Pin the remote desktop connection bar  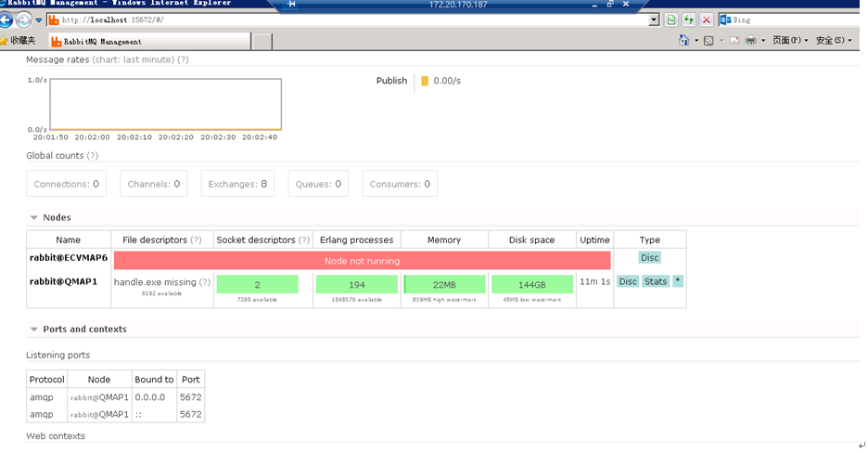(x=291, y=4)
